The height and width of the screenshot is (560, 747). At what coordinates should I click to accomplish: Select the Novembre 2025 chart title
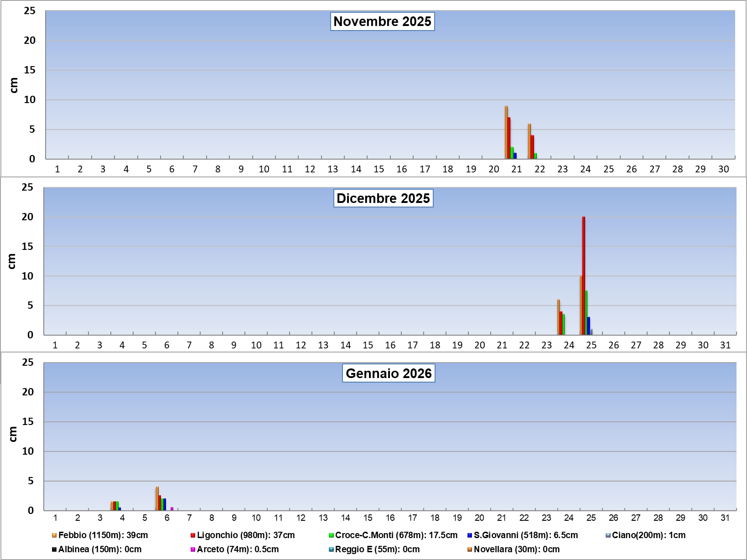(x=382, y=21)
